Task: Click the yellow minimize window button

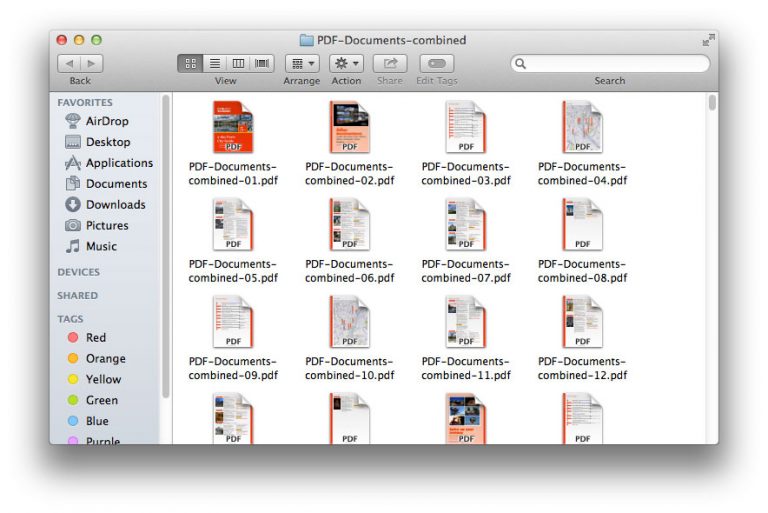Action: point(79,40)
